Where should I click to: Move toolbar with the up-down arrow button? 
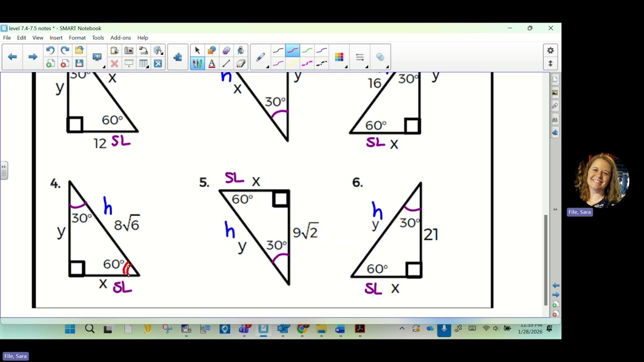pyautogui.click(x=550, y=64)
